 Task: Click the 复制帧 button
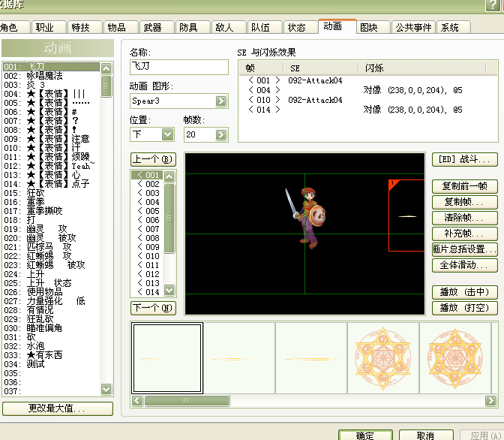(x=464, y=202)
